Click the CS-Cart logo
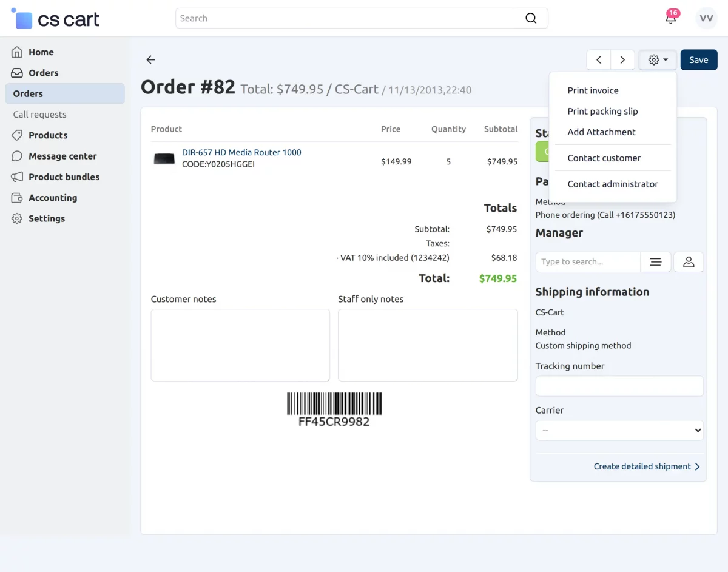The image size is (728, 572). click(x=56, y=19)
